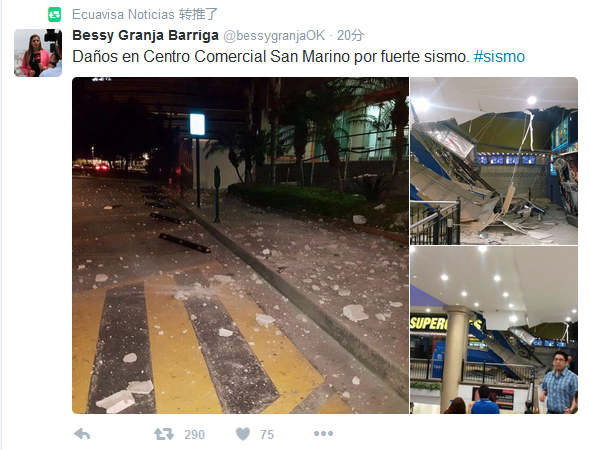The width and height of the screenshot is (589, 450).
Task: Open the Ecuavisa Noticias retweeter link
Action: 123,14
